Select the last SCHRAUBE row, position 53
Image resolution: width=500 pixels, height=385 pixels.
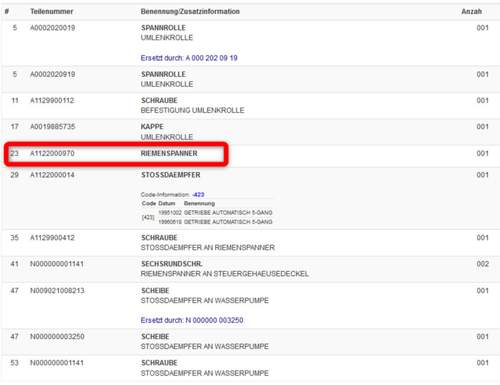click(250, 368)
